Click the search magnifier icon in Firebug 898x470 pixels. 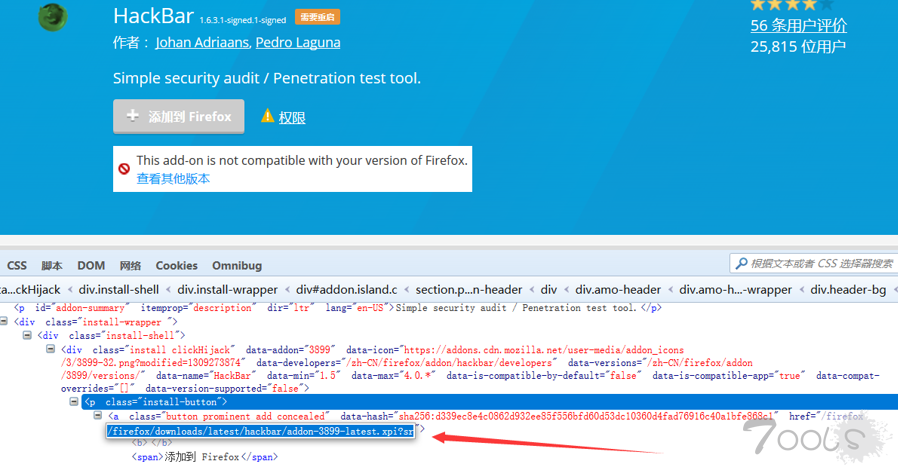(741, 263)
